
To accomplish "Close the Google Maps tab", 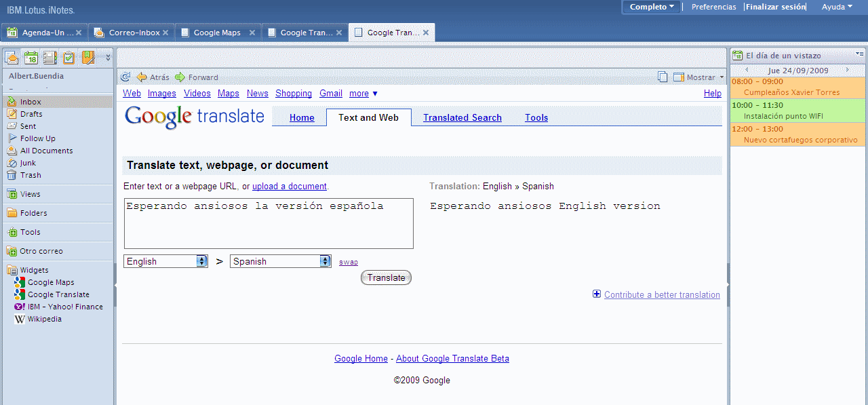I will (x=252, y=33).
